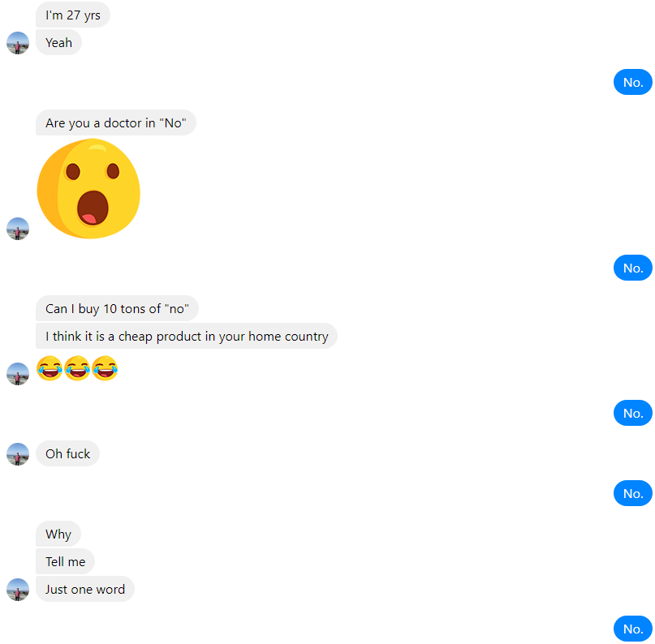Viewport: 655px width, 644px height.
Task: Click the sender avatar beside "Yeah" message
Action: pos(18,43)
